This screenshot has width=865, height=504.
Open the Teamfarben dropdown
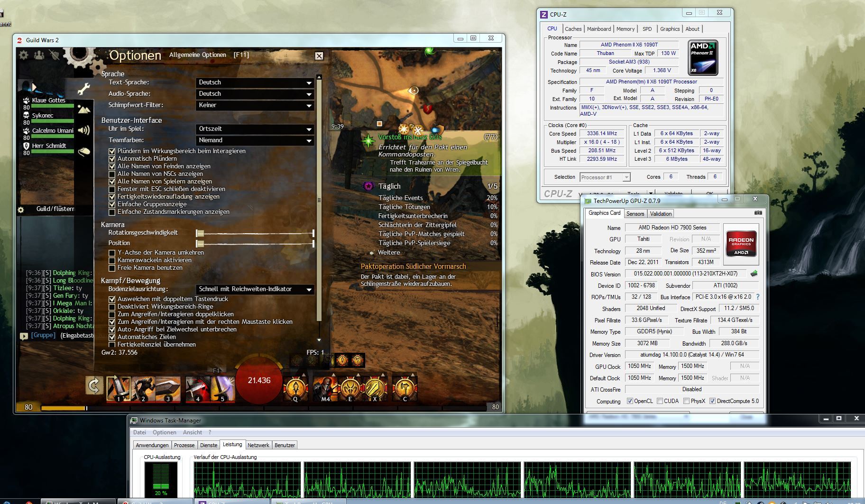tap(255, 140)
